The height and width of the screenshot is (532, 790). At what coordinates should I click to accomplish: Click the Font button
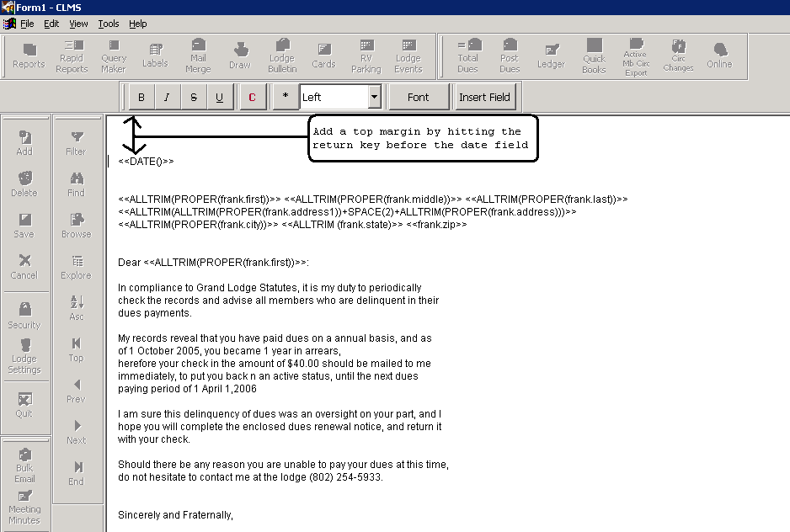coord(419,98)
